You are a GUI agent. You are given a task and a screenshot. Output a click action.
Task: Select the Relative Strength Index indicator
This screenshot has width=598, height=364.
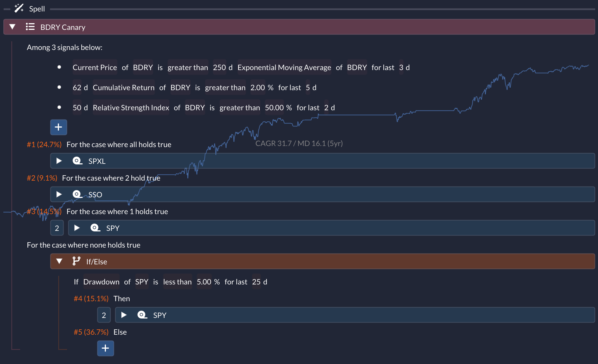[x=131, y=108]
